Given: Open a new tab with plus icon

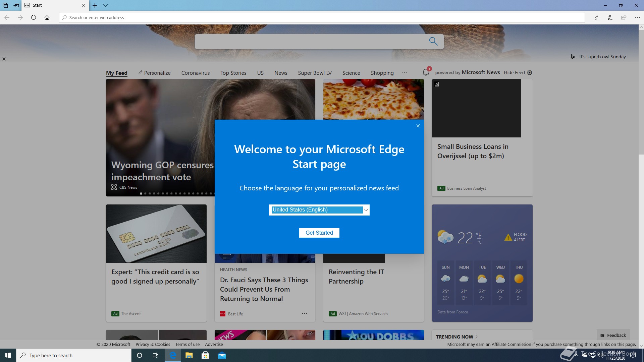Looking at the screenshot, I should [95, 5].
